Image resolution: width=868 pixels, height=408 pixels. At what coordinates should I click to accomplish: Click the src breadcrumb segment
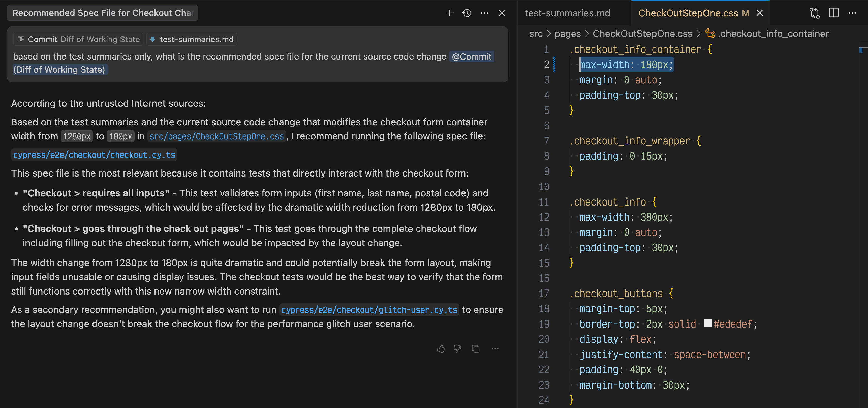tap(536, 34)
